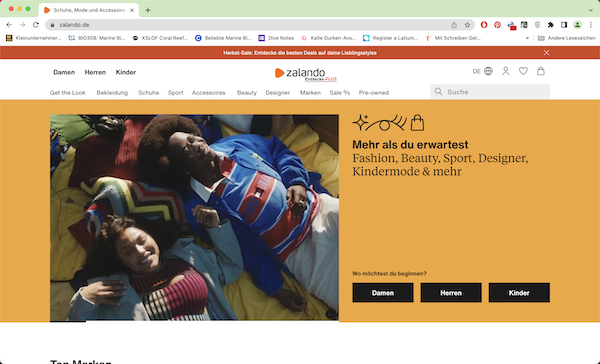Viewport: 600px width, 364px height.
Task: Open the Bekleidung menu
Action: (112, 93)
